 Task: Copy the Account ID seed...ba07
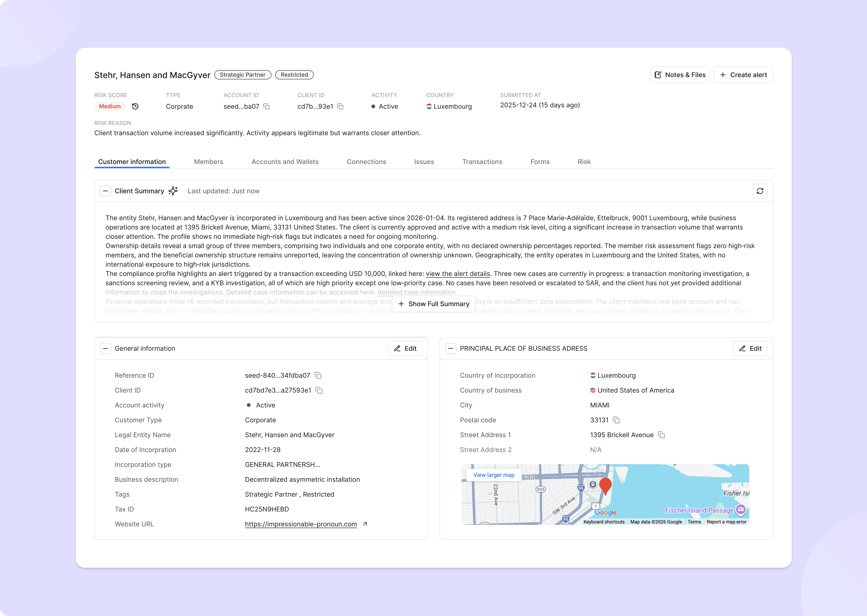coord(266,107)
